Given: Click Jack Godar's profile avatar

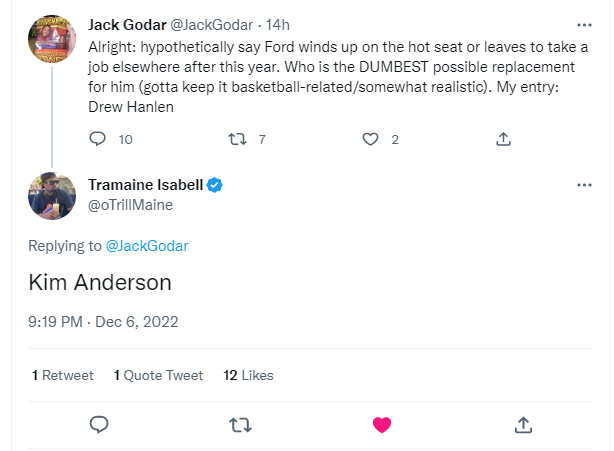Looking at the screenshot, I should tap(52, 39).
